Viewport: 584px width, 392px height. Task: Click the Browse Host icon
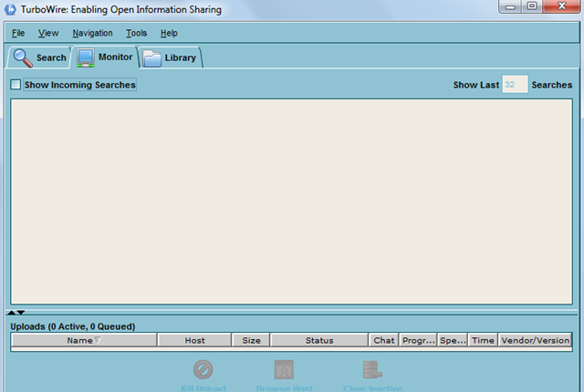(x=284, y=369)
